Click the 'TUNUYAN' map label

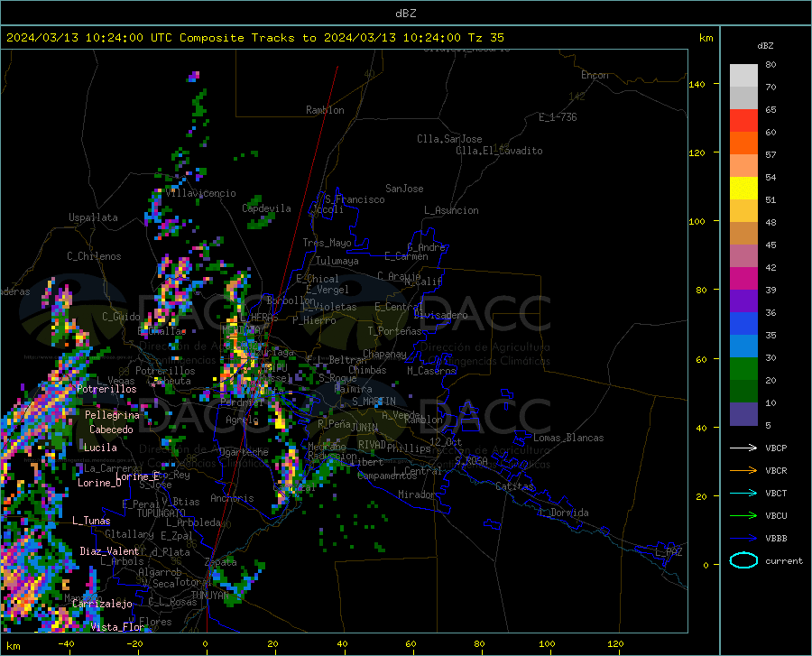coord(209,595)
